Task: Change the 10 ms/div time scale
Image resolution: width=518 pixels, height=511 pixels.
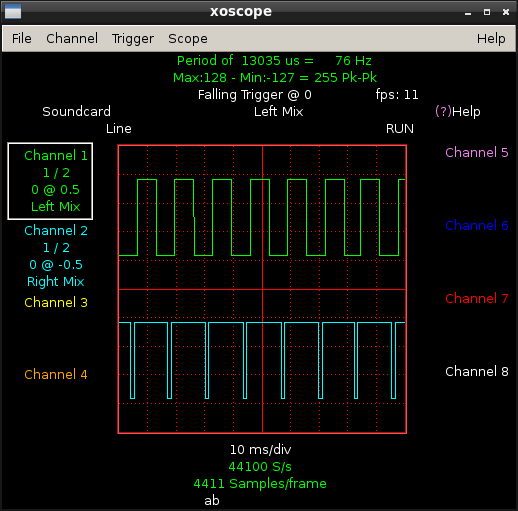Action: click(x=260, y=450)
